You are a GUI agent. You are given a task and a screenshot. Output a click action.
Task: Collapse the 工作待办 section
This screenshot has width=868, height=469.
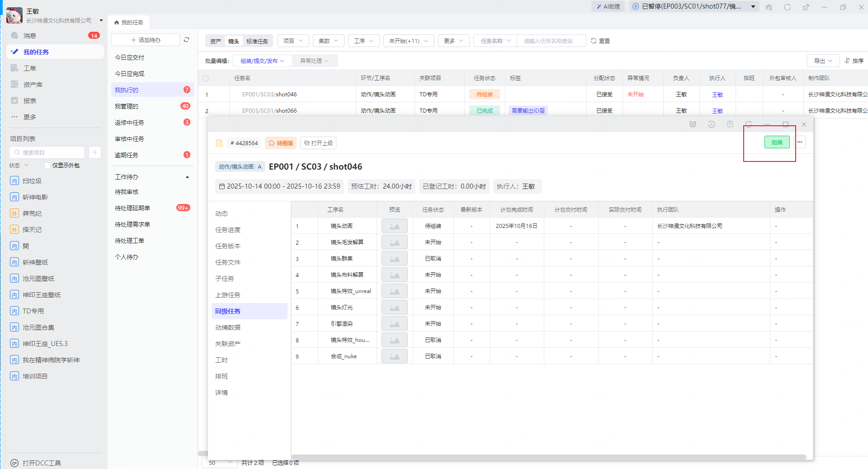187,177
